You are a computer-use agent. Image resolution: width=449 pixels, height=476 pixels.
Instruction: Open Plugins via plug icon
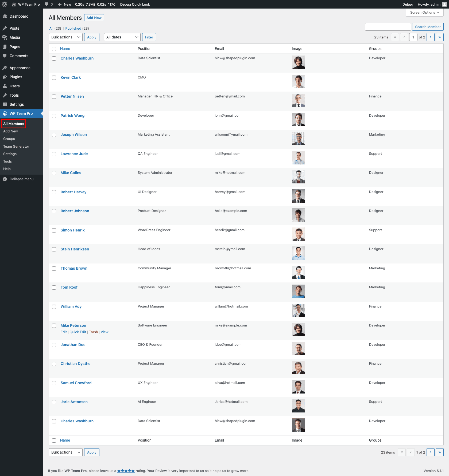pyautogui.click(x=5, y=77)
